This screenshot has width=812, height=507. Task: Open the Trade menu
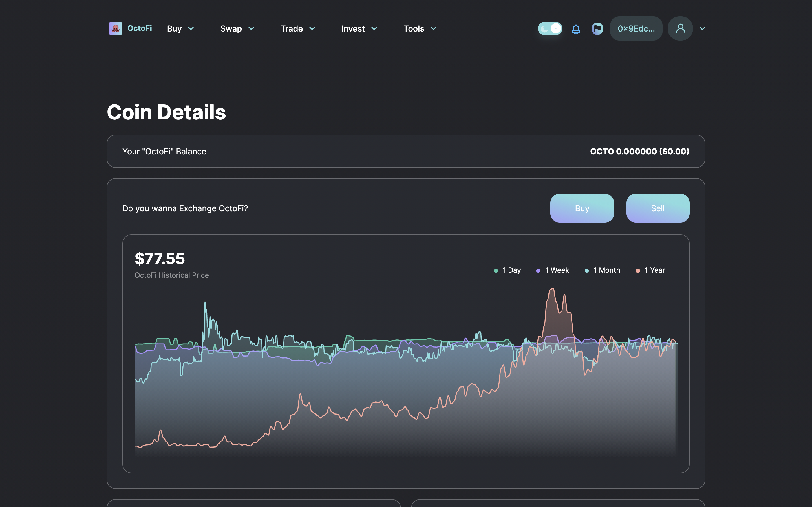298,28
